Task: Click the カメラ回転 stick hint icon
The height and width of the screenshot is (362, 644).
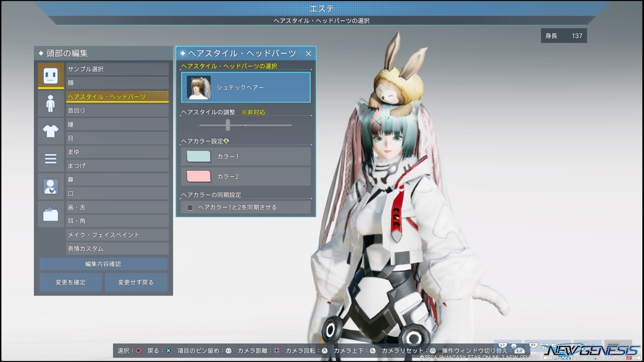Action: pyautogui.click(x=325, y=351)
